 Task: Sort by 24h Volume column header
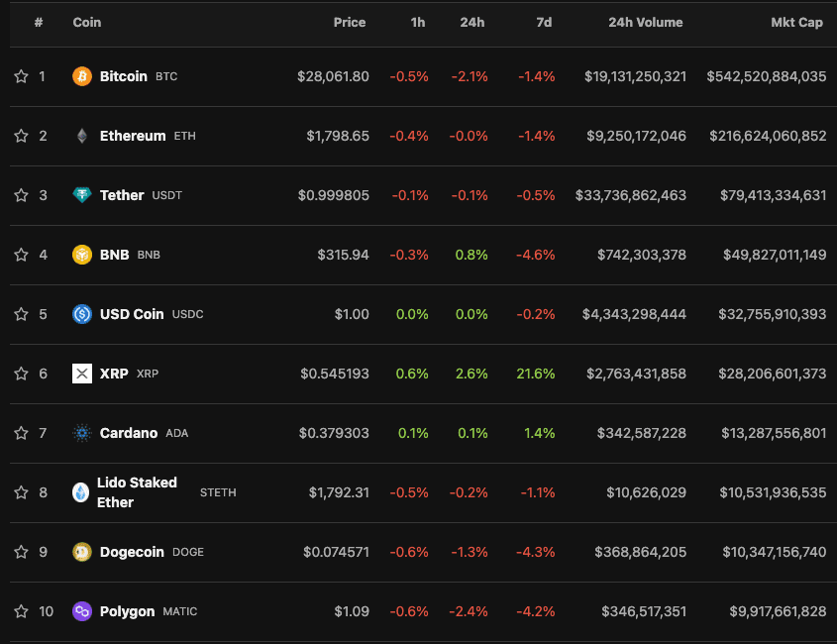click(646, 23)
